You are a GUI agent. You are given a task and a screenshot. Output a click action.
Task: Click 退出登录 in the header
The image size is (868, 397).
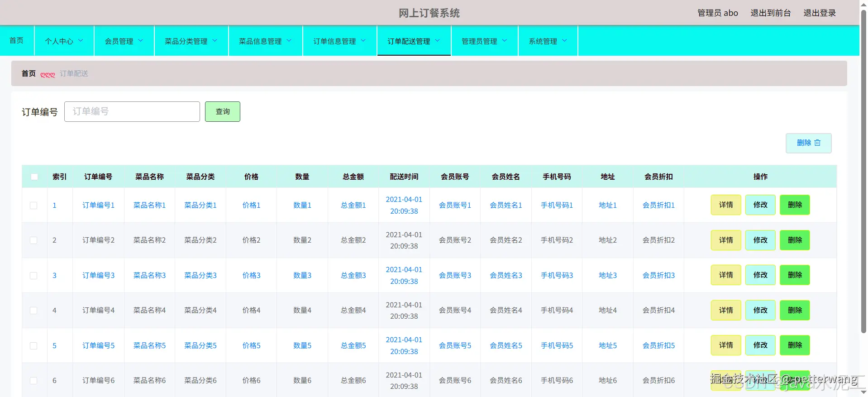coord(820,13)
